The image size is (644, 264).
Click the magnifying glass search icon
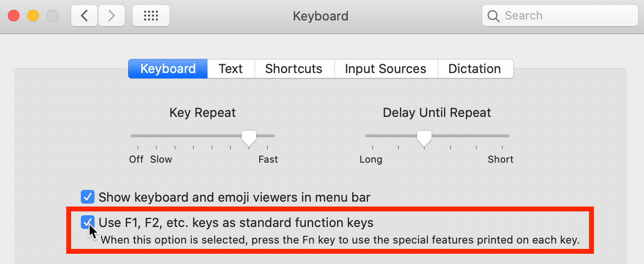coord(493,16)
